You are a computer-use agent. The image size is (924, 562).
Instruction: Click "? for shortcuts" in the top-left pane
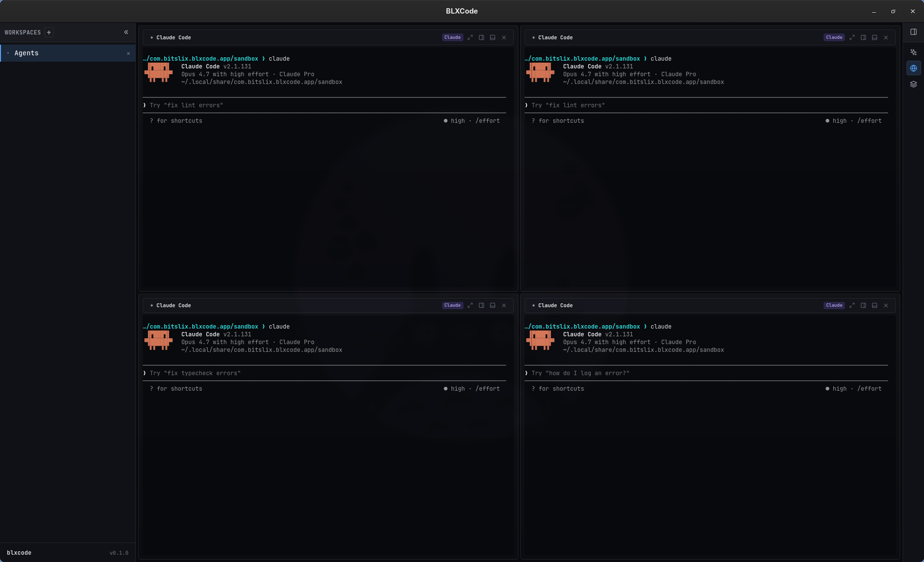[176, 121]
